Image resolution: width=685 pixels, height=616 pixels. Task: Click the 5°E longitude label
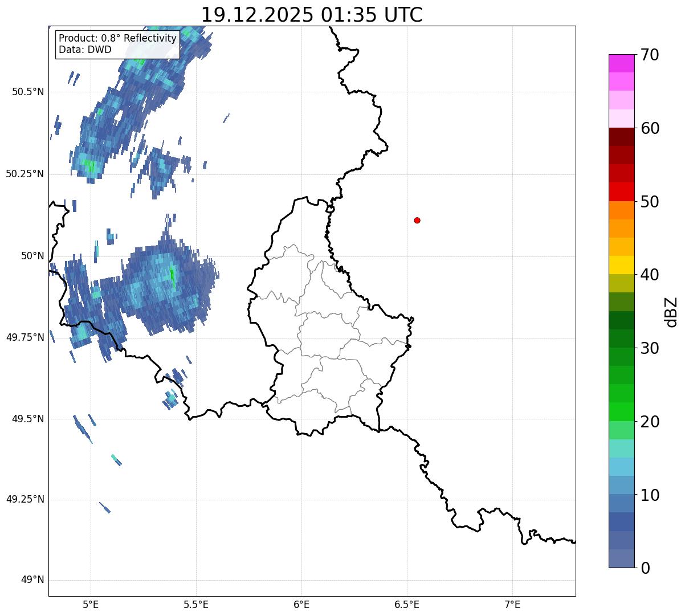[x=91, y=604]
